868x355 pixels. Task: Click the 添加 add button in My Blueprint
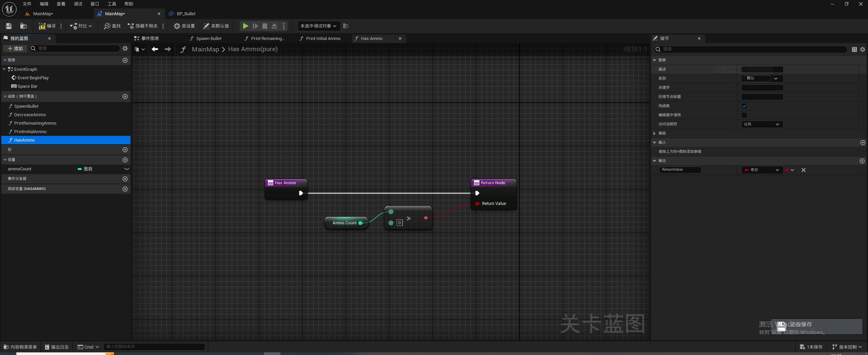(15, 49)
